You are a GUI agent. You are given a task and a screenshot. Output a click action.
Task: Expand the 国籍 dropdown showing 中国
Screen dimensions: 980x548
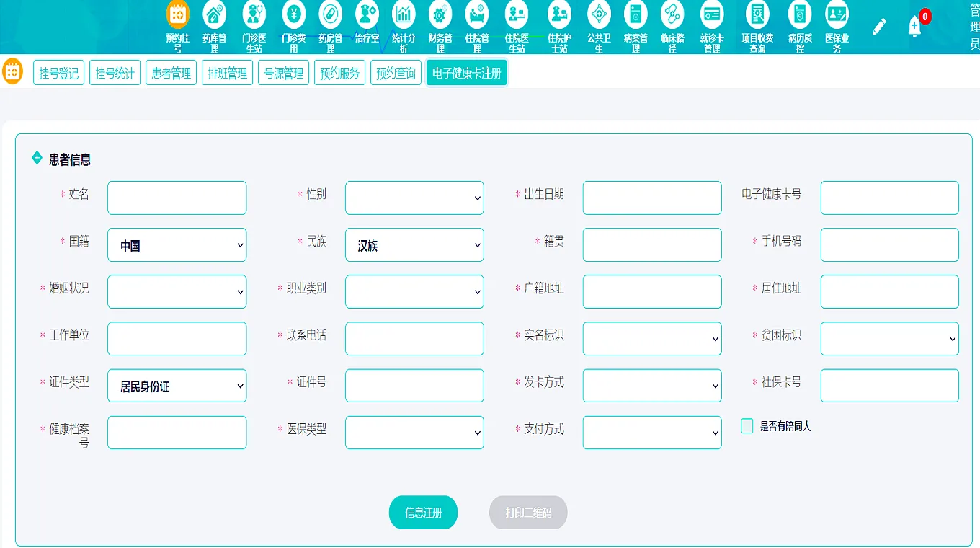[177, 245]
